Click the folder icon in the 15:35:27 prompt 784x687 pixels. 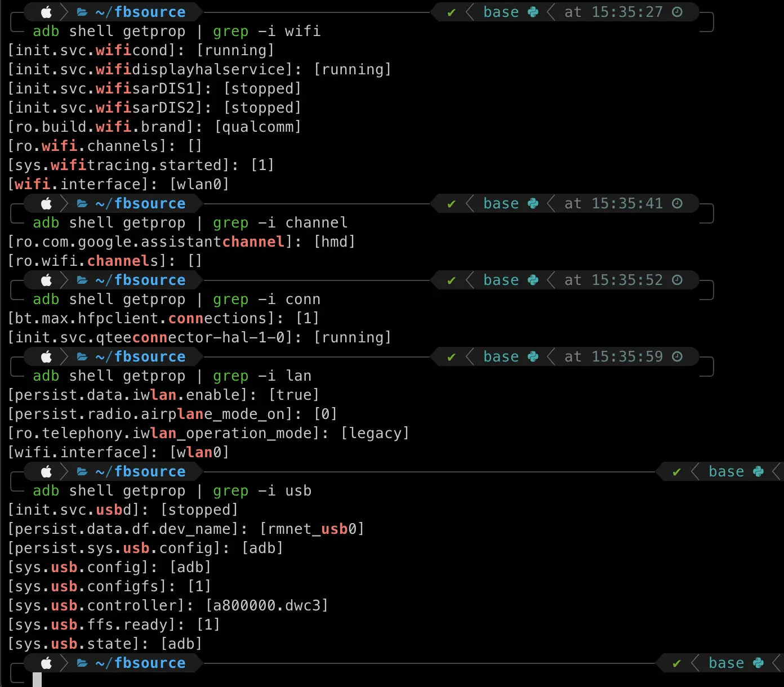(x=82, y=12)
